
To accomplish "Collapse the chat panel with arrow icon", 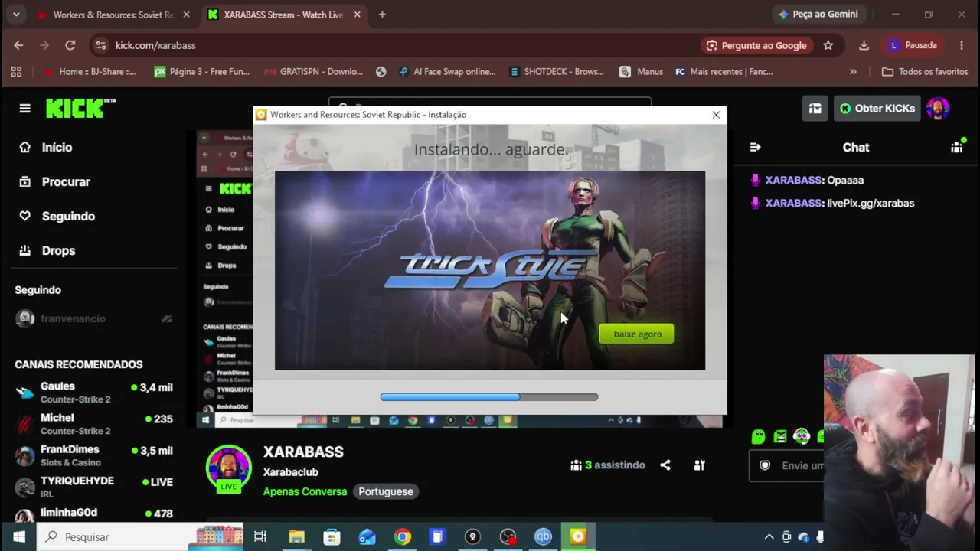I will tap(755, 147).
